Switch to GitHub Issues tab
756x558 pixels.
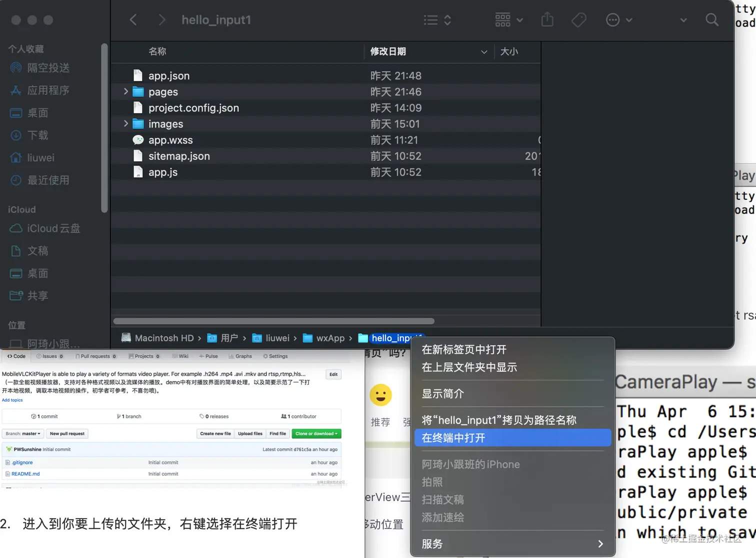[x=49, y=356]
